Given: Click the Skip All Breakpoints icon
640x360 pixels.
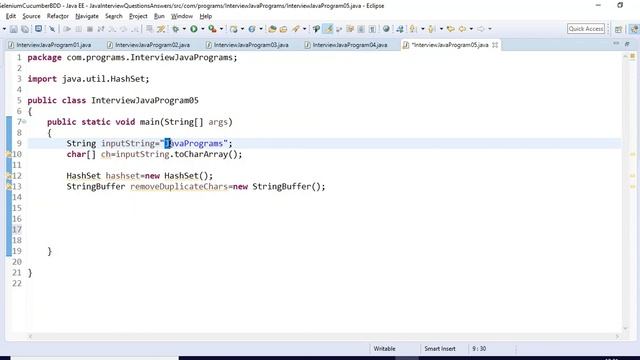Looking at the screenshot, I should [52, 29].
